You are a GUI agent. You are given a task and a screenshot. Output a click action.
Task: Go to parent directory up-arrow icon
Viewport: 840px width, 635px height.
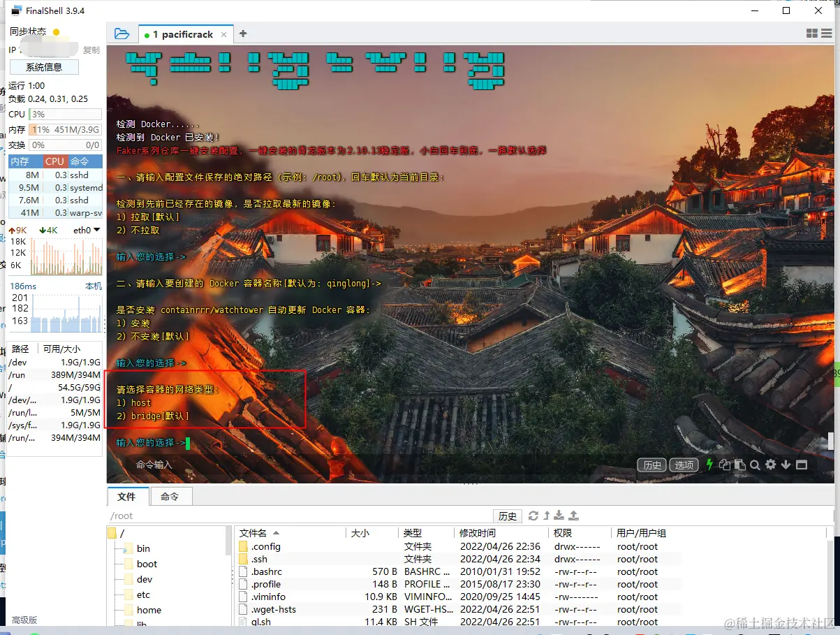pyautogui.click(x=547, y=516)
